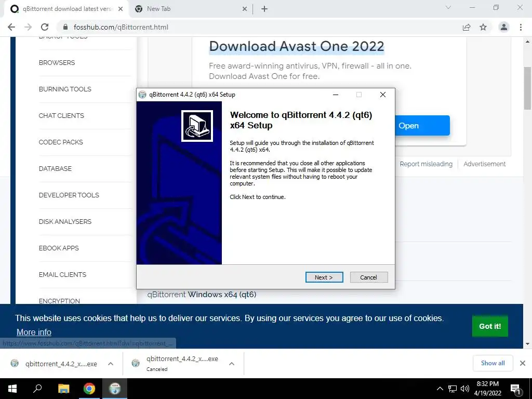The width and height of the screenshot is (532, 399).
Task: Close the Chrome downloads bar
Action: [x=523, y=363]
